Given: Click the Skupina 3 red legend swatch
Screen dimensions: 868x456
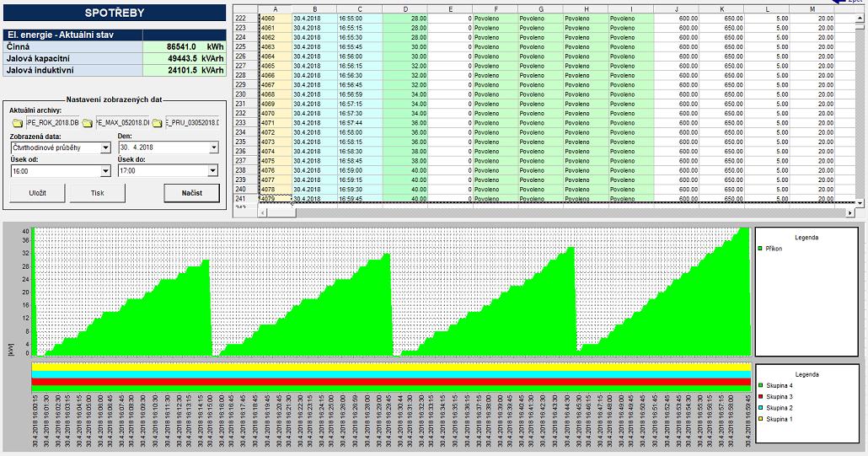Looking at the screenshot, I should coord(761,396).
